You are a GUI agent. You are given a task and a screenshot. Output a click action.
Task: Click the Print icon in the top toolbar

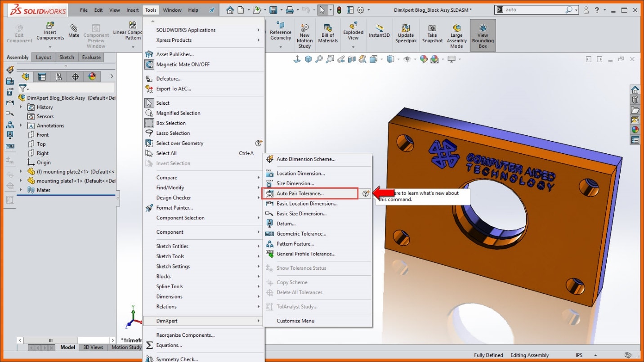click(x=290, y=10)
